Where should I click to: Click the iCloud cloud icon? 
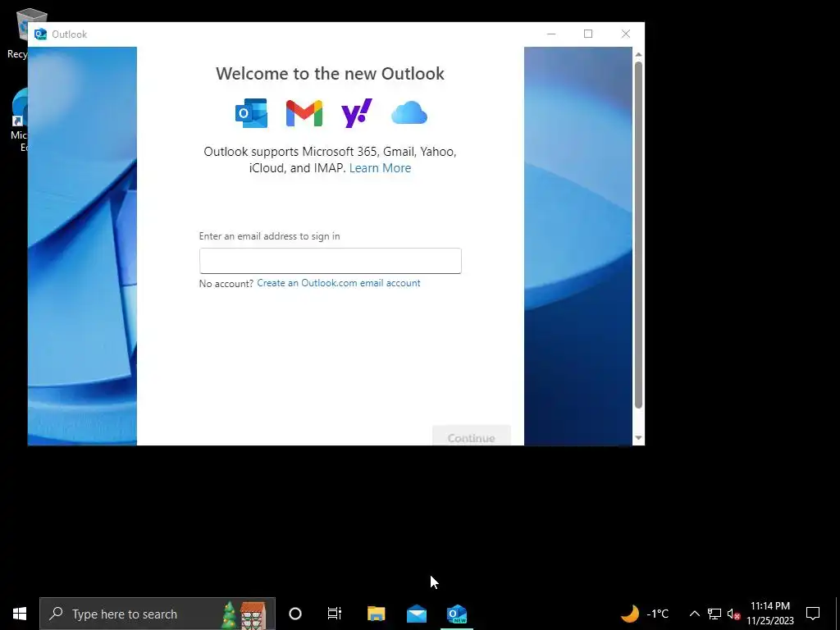coord(409,113)
